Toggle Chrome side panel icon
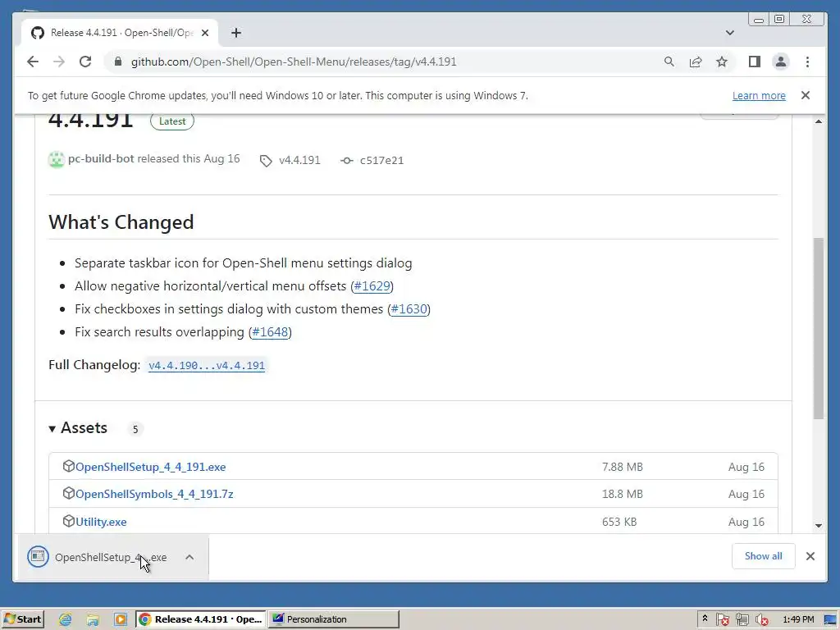 click(x=755, y=62)
